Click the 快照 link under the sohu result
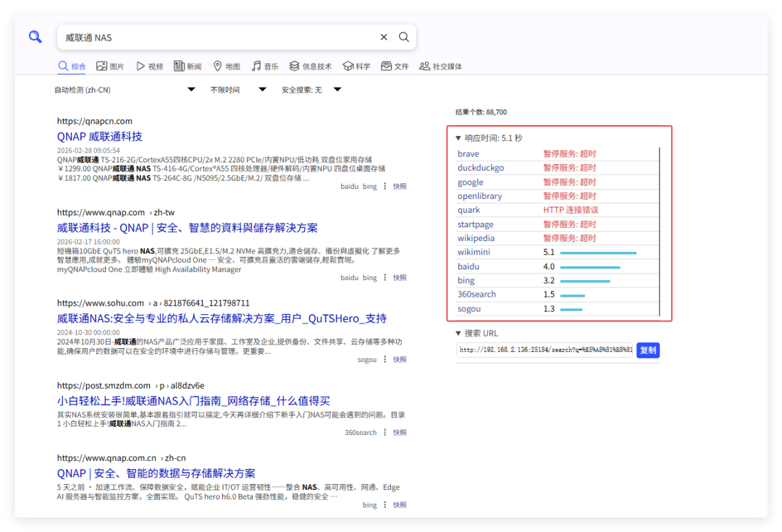This screenshot has width=782, height=532. point(399,359)
